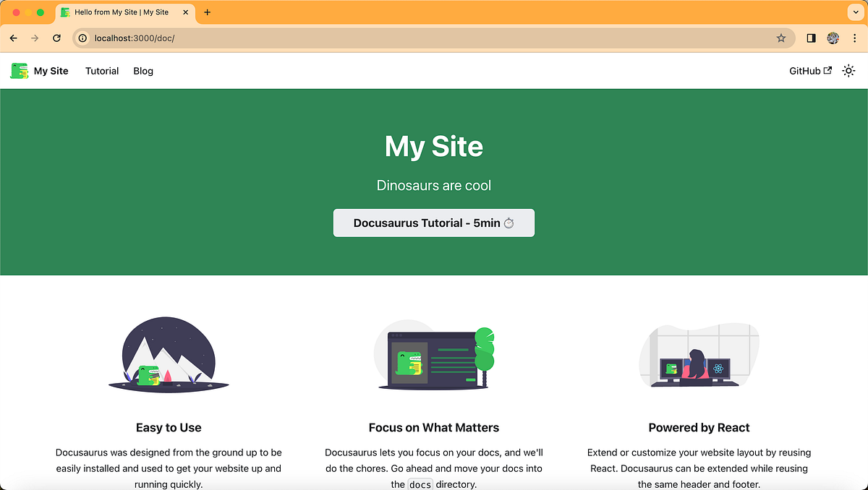Open the tab search chevron
868x490 pixels.
coord(856,12)
